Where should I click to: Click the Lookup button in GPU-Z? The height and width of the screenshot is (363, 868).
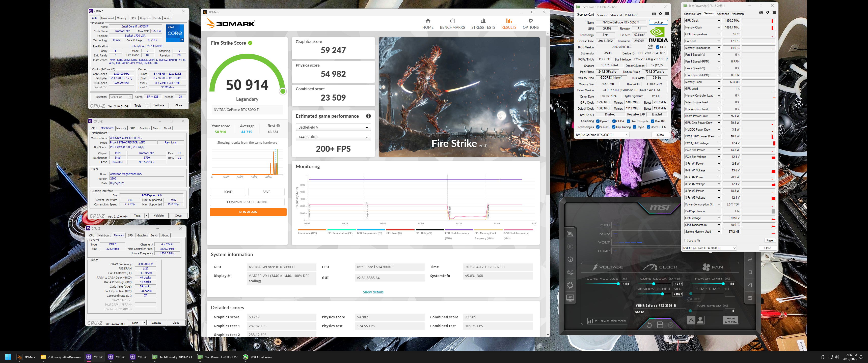tap(658, 22)
